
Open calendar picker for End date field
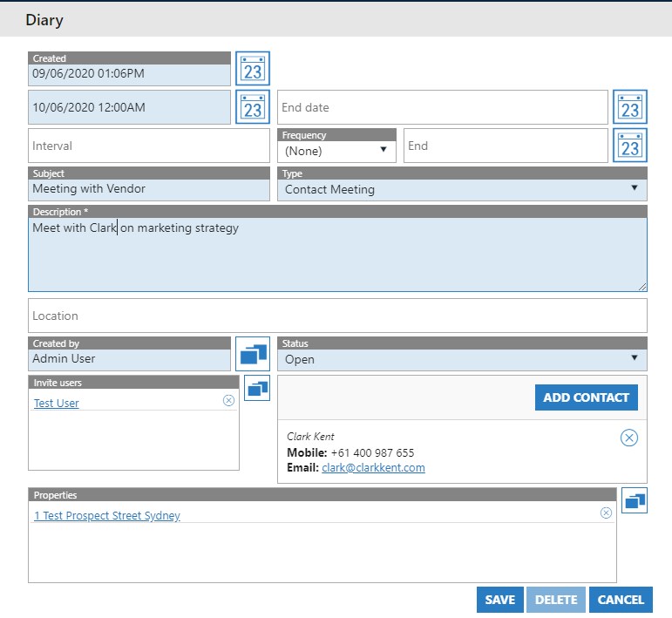tap(630, 107)
